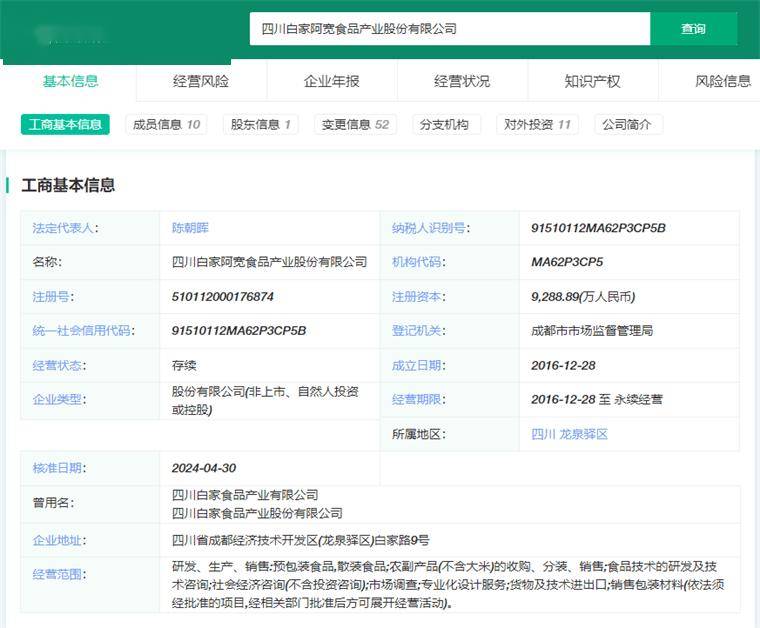Click the blurred site logo in header
Viewport: 760px width, 628px height.
tap(70, 34)
